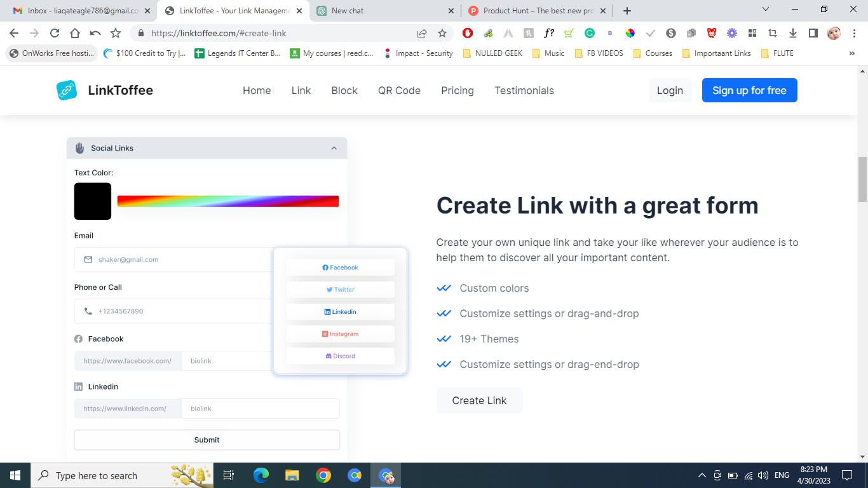This screenshot has height=488, width=868.
Task: Click the black Text Color swatch
Action: [x=93, y=201]
